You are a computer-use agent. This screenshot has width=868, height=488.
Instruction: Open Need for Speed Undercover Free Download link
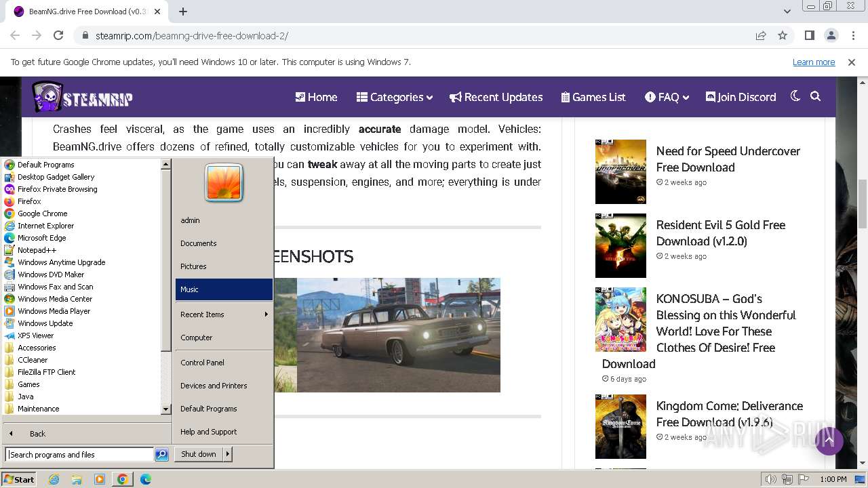click(x=728, y=159)
